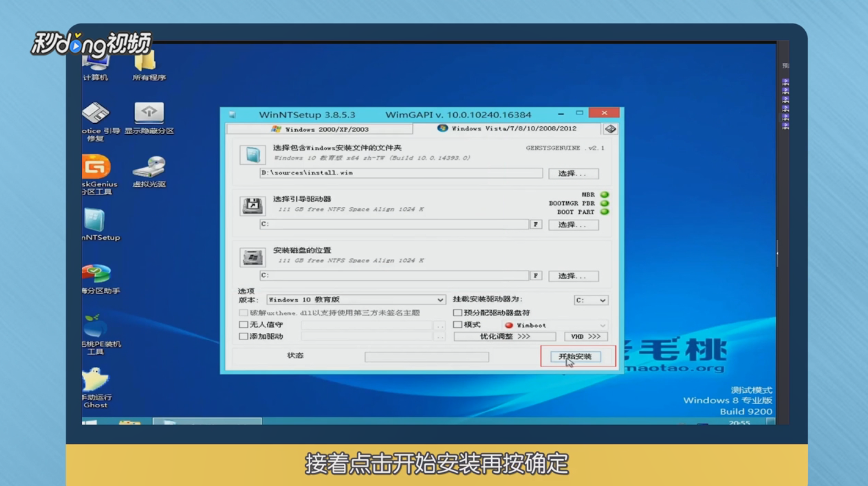Enable the 添加驱动 checkbox
Screen dimensions: 868x486
pyautogui.click(x=243, y=336)
